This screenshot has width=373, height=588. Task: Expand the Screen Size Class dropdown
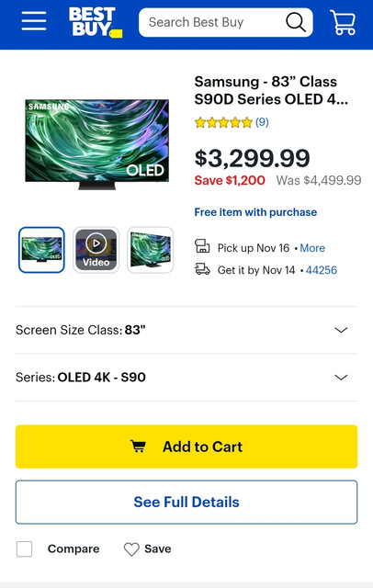tap(186, 330)
